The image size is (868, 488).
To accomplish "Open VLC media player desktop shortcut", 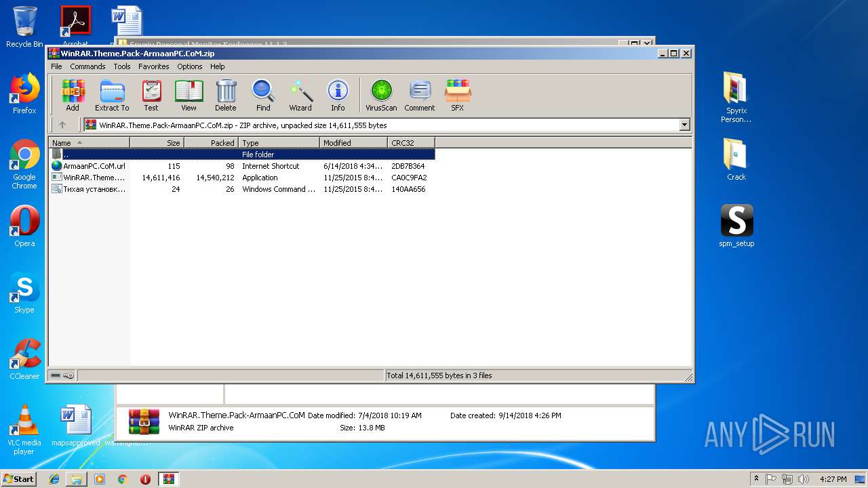I will [24, 430].
